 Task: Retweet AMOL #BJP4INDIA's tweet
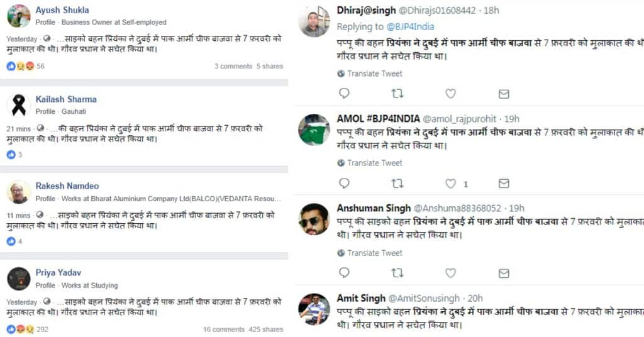(397, 184)
